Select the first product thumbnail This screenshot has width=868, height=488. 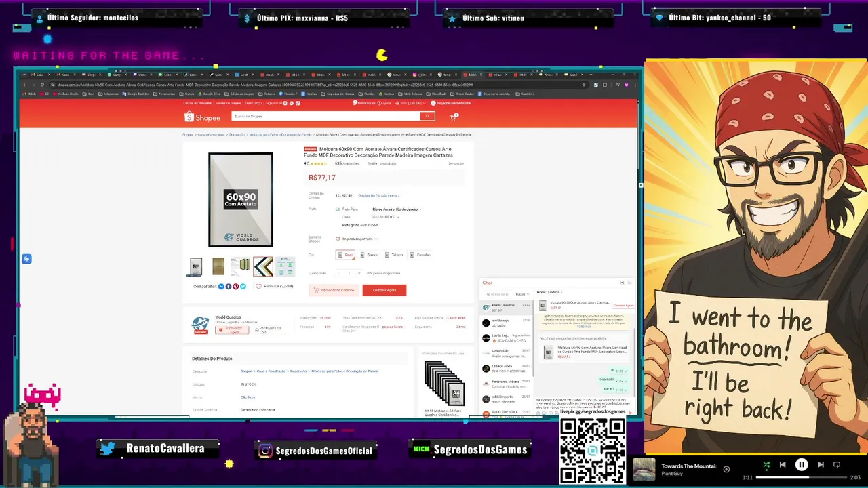click(x=196, y=266)
